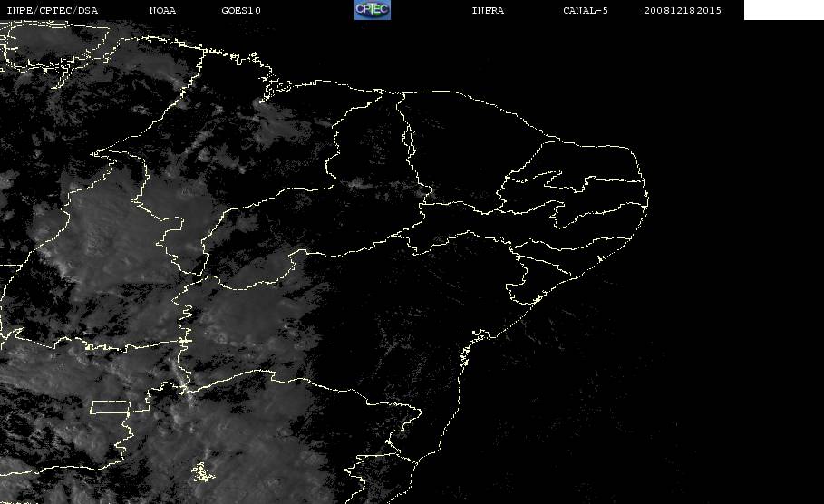Click the INFRA channel type label
Viewport: 824px width, 504px height.
coord(488,10)
